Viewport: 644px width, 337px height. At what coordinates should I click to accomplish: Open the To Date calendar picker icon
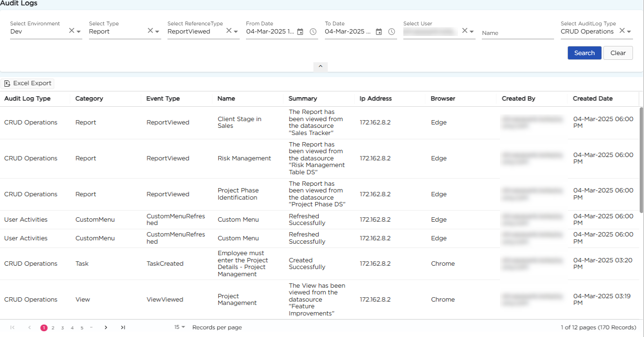point(378,32)
